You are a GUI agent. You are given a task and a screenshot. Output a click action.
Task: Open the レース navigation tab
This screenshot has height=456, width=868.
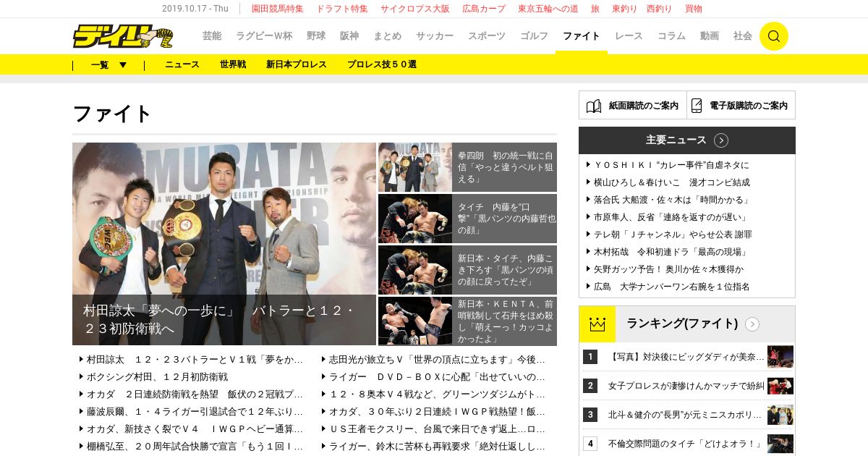coord(629,36)
